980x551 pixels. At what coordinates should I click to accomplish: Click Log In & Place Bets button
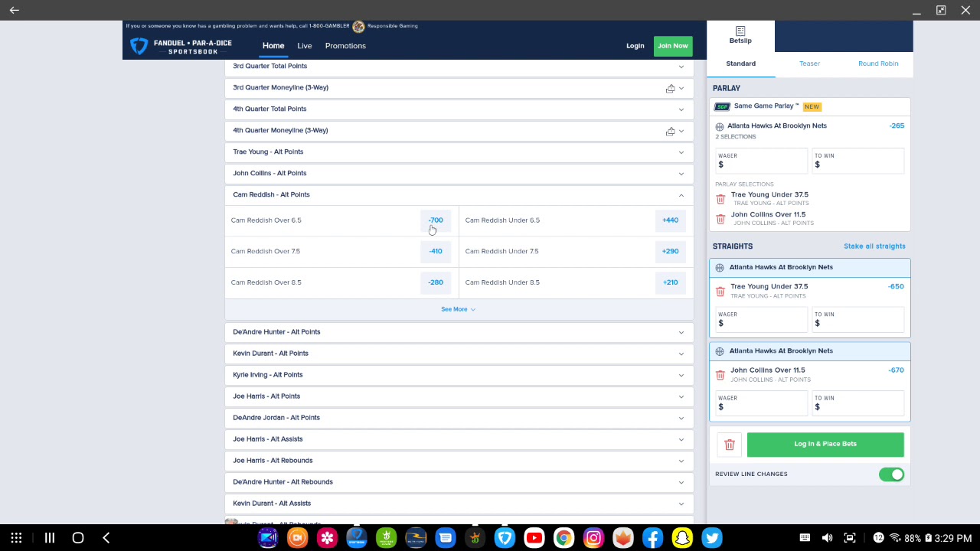pyautogui.click(x=825, y=445)
